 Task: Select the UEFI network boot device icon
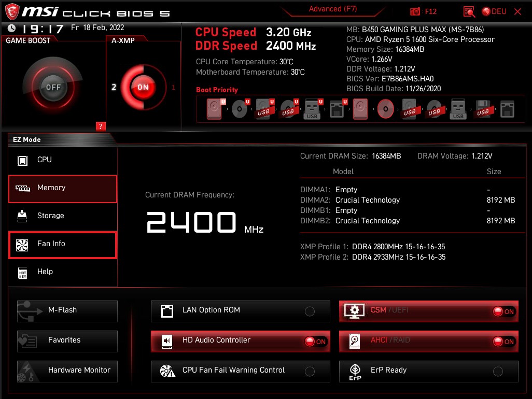[338, 109]
